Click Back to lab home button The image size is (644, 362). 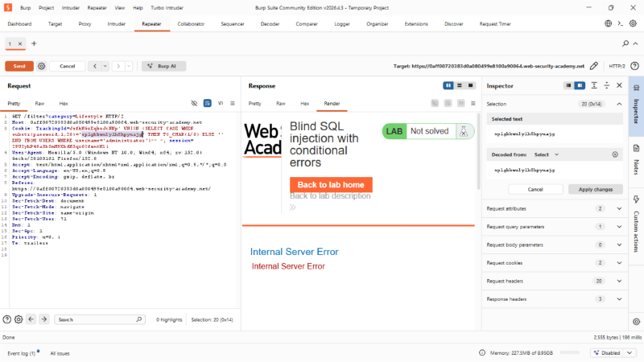coord(331,185)
